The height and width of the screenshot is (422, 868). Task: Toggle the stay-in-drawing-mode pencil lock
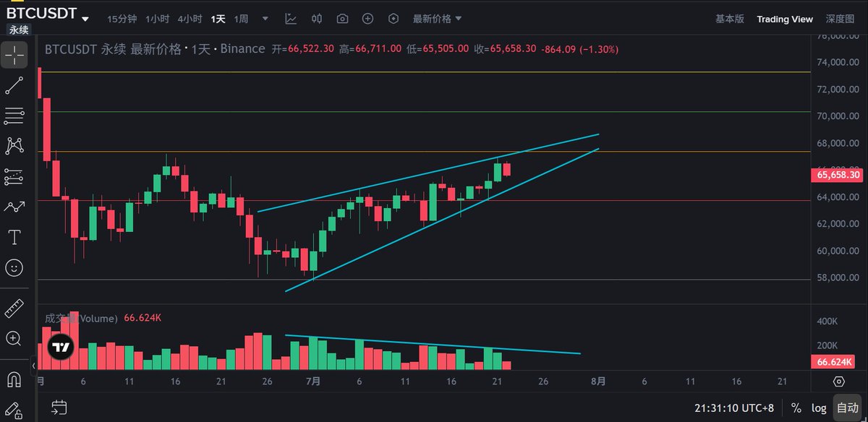point(14,409)
